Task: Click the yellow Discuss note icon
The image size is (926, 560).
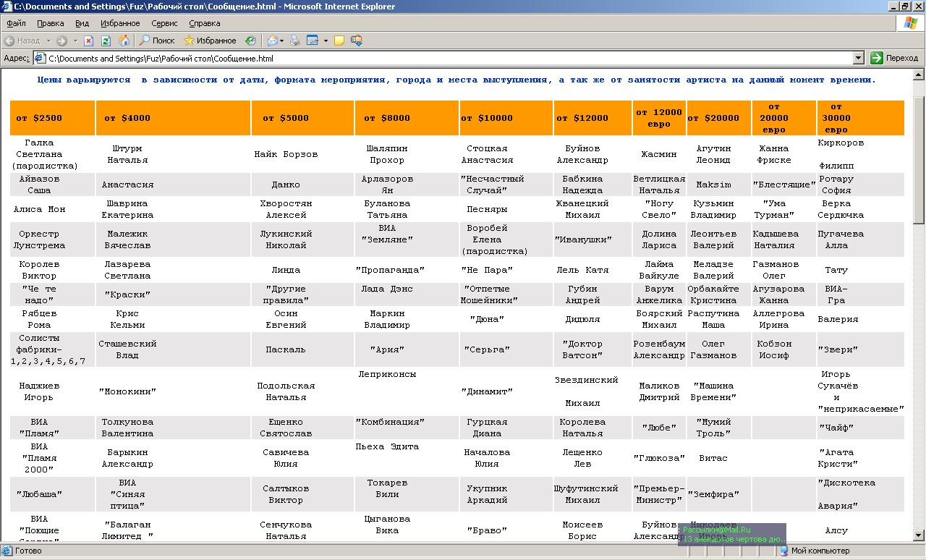Action: coord(339,41)
